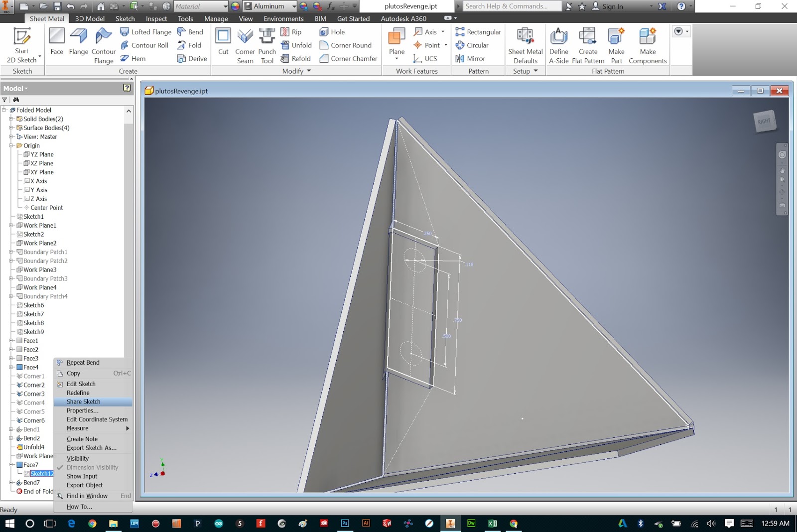Choose Share Sketch from the context menu
Image resolution: width=797 pixels, height=532 pixels.
tap(84, 401)
